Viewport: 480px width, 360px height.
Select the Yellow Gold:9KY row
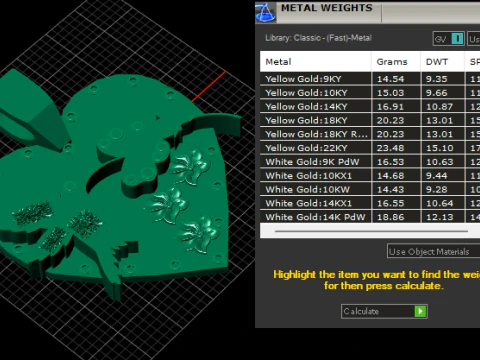(x=370, y=79)
